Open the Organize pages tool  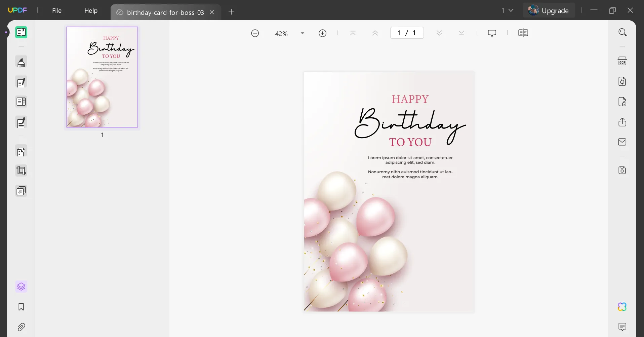pyautogui.click(x=21, y=102)
